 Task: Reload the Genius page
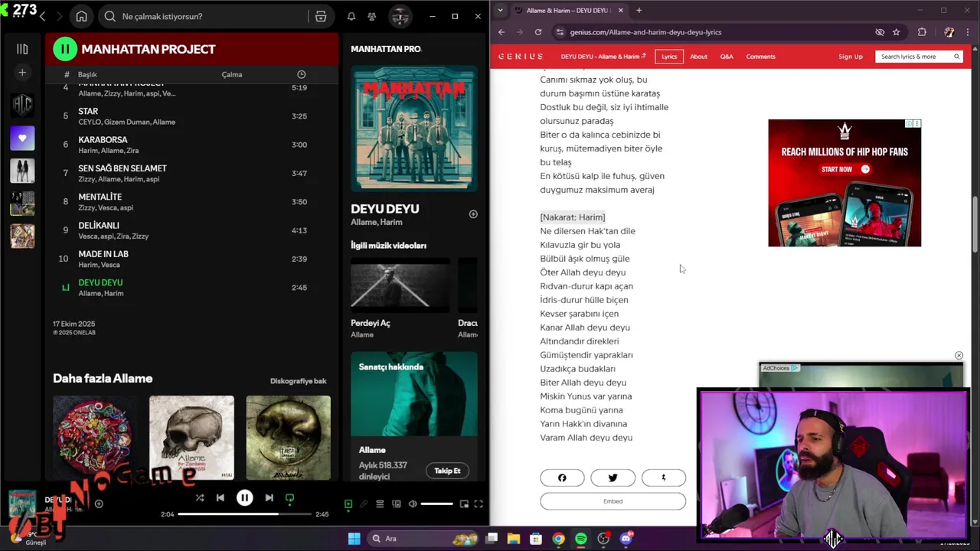pos(538,32)
